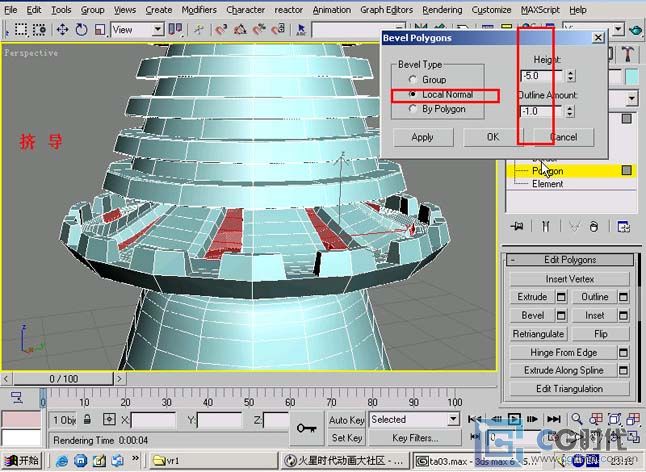Viewport: 646px width, 472px height.
Task: Open Extrude Along Spline settings icon
Action: 623,370
